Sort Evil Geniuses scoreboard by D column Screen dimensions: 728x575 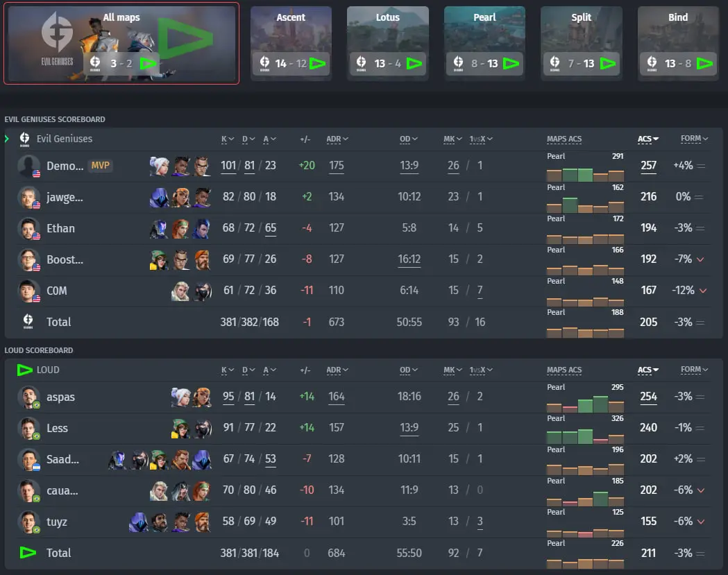coord(248,139)
